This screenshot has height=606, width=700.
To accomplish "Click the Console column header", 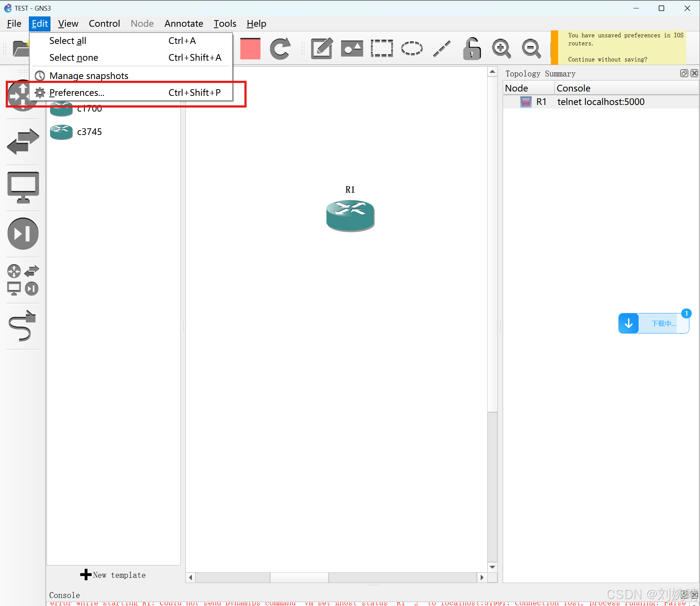I will coord(627,88).
